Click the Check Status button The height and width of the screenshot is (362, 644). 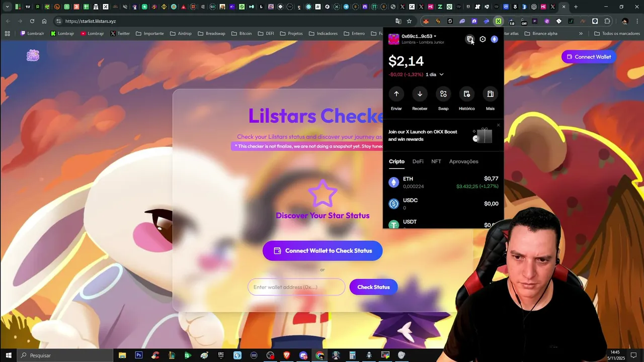point(373,287)
